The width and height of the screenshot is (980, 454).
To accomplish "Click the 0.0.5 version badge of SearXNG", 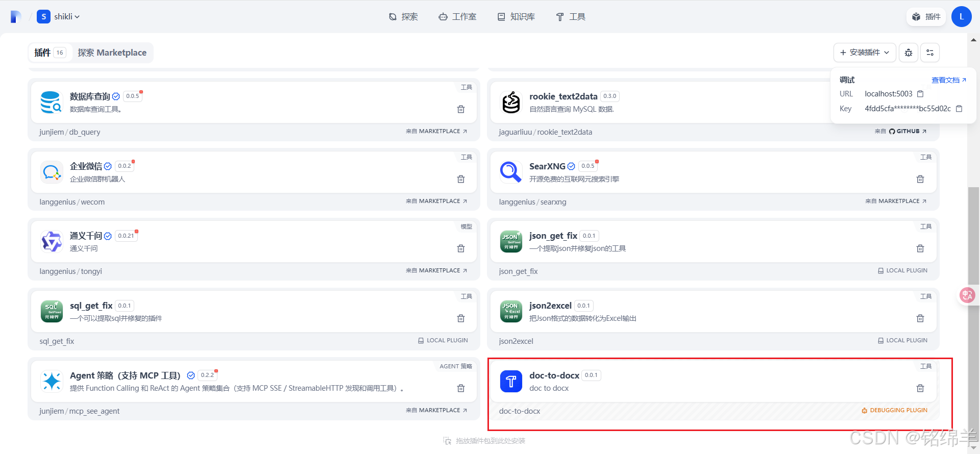I will click(588, 166).
